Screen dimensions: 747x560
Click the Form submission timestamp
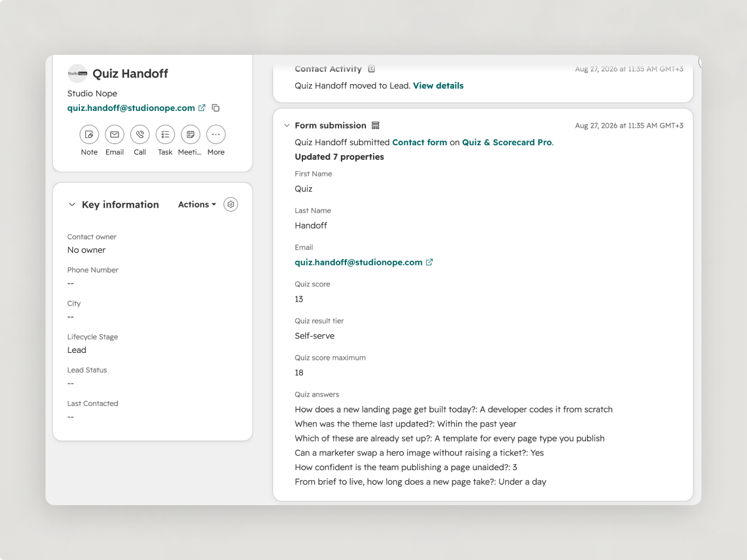(x=629, y=125)
